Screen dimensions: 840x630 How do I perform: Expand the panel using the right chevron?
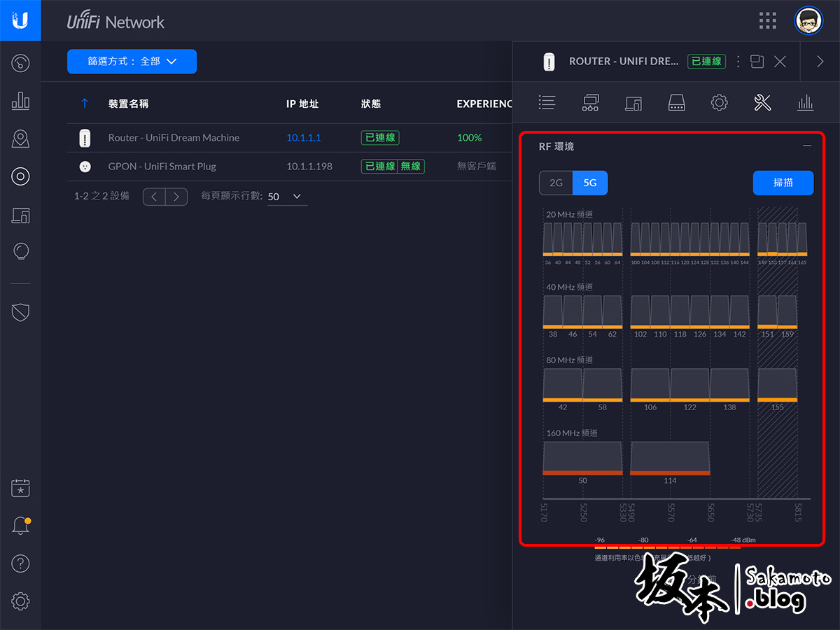pos(820,62)
